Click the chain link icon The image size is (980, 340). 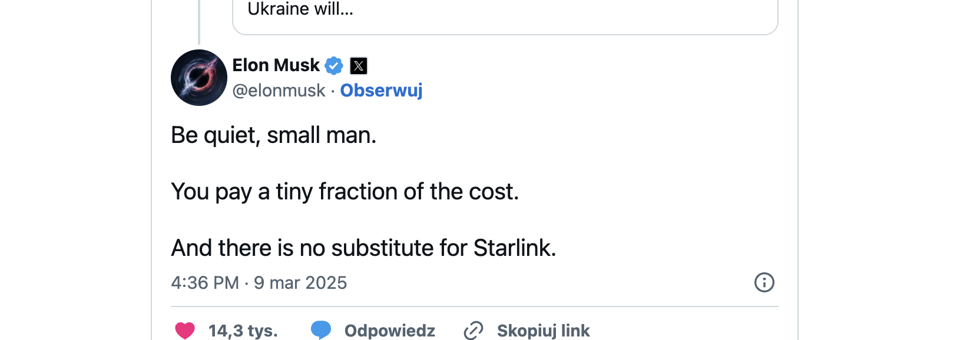(x=474, y=331)
